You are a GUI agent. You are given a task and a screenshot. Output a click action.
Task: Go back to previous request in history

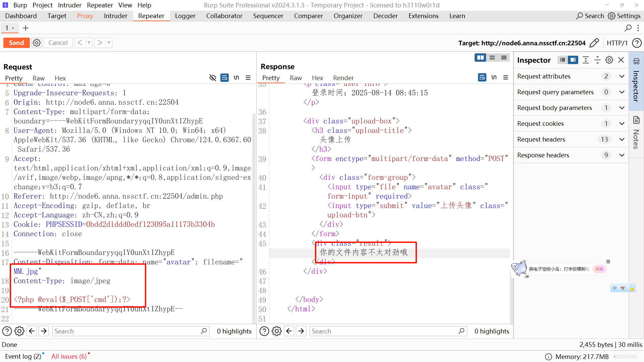[x=80, y=43]
